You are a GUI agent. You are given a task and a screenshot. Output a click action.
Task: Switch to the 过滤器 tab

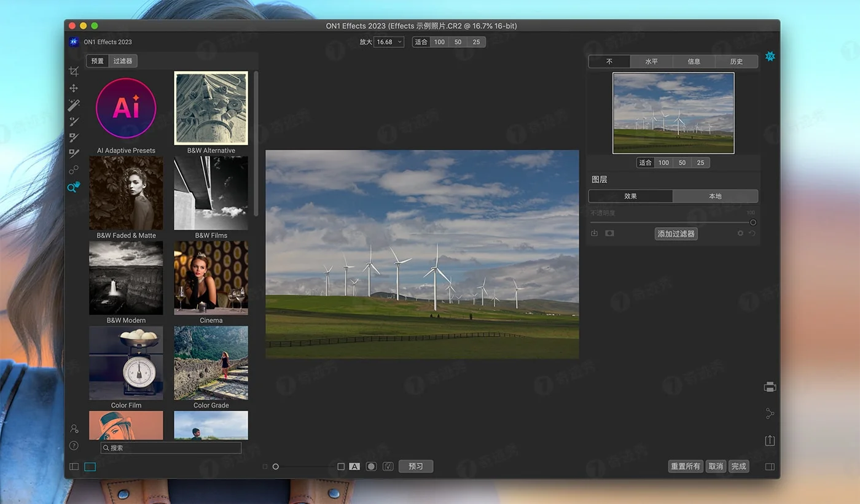click(123, 61)
